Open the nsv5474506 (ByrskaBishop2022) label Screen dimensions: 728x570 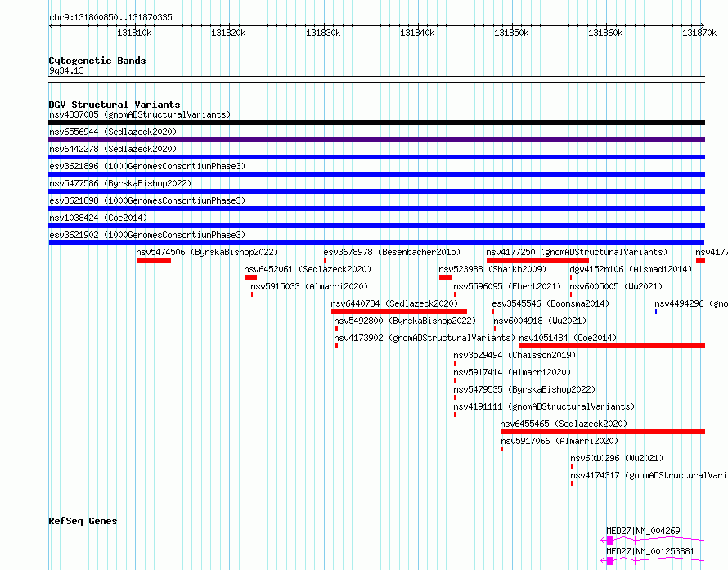[x=207, y=252]
